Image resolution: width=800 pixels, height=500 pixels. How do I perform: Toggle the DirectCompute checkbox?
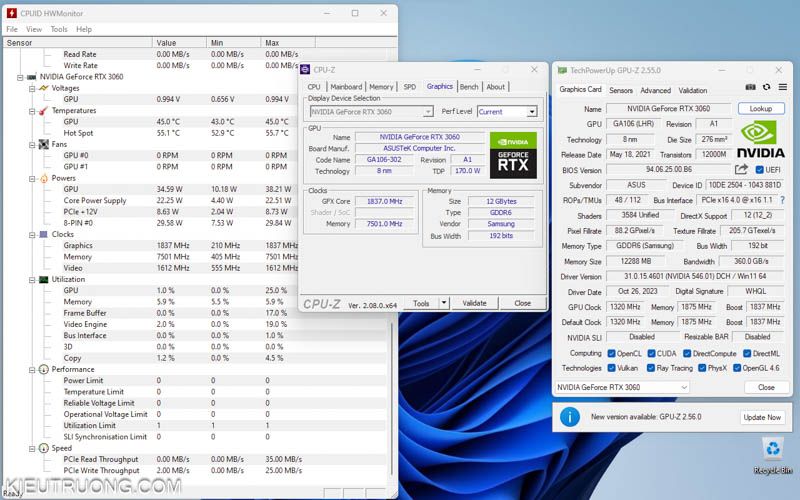pos(687,353)
